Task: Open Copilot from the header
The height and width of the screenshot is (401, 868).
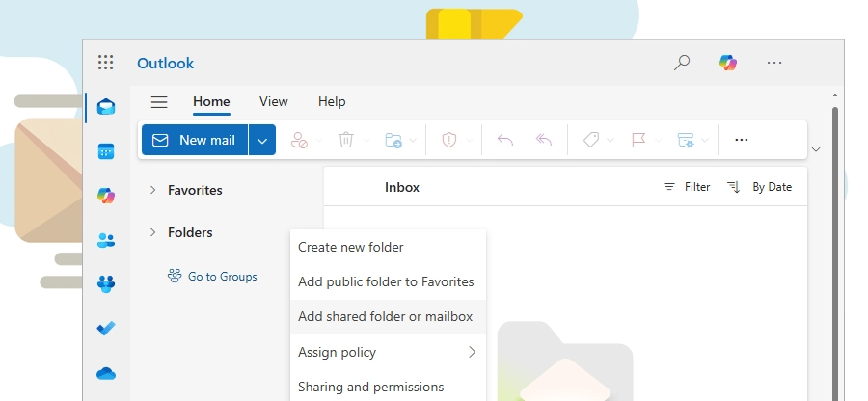Action: pyautogui.click(x=728, y=63)
